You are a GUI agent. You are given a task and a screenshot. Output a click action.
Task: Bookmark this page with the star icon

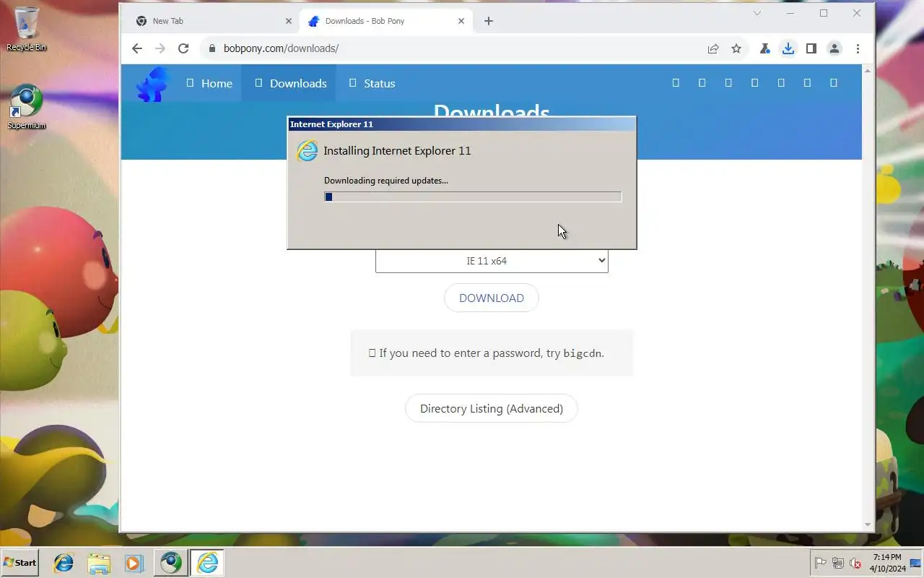pos(736,48)
